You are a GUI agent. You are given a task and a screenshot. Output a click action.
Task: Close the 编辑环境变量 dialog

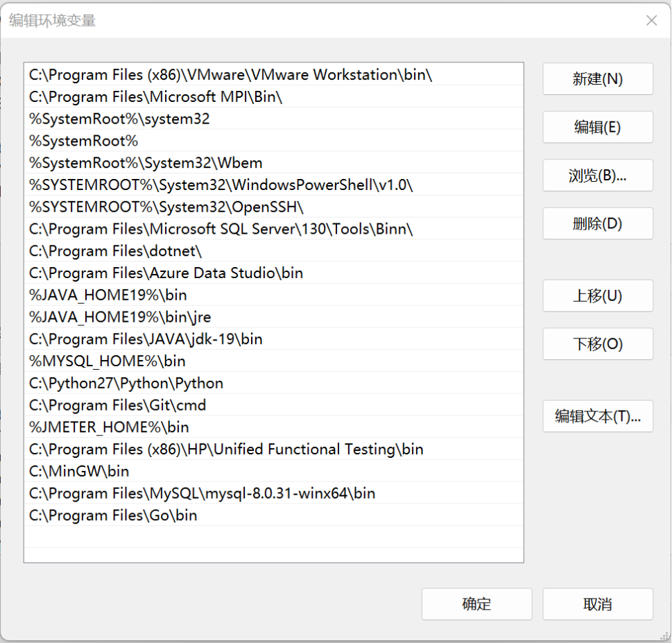click(x=651, y=20)
